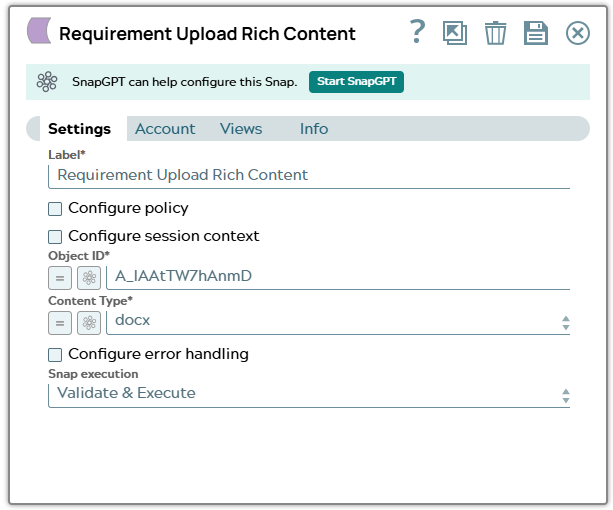Click the Start SnapGPT button
The image size is (613, 510).
tap(356, 82)
